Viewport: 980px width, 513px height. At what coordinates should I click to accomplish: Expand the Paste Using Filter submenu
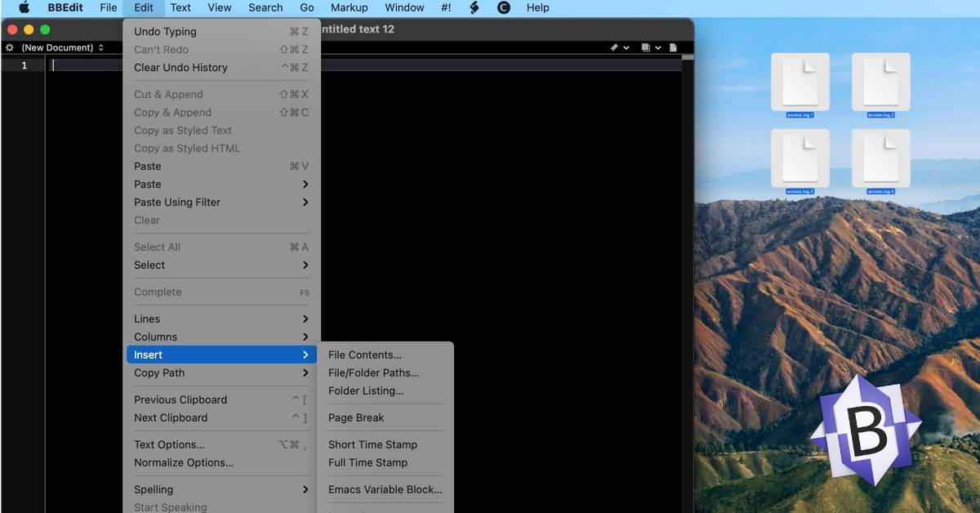[221, 202]
